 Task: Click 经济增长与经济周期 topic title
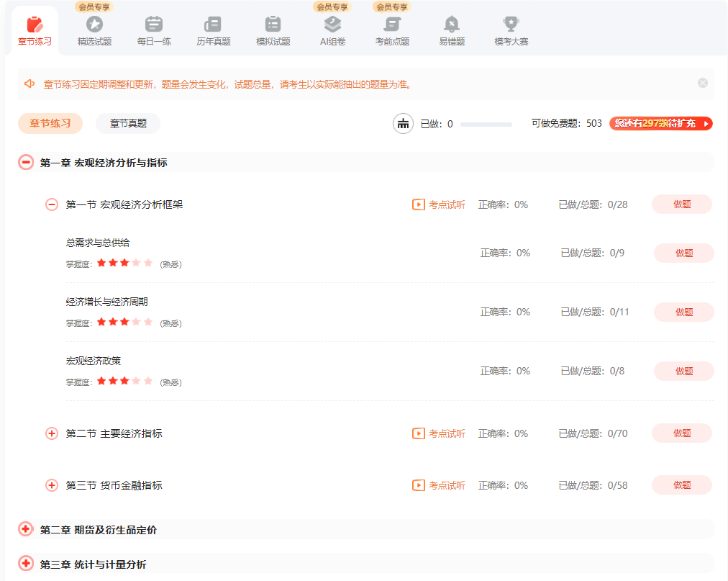(106, 302)
